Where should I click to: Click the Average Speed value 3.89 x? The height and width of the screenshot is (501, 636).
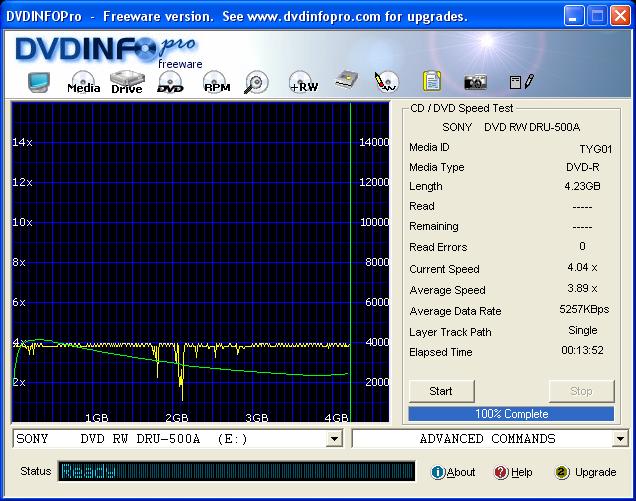[582, 288]
